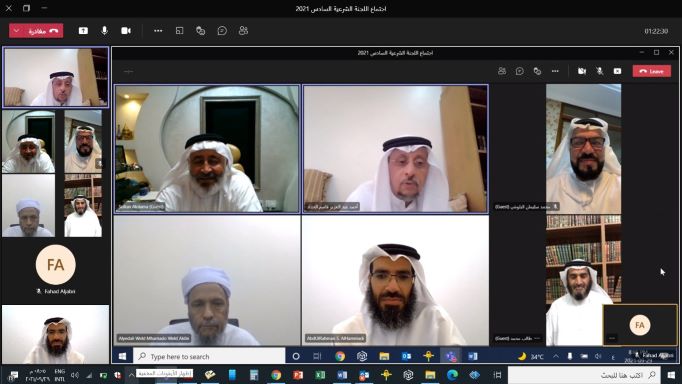Open share content tray in outer toolbar
The height and width of the screenshot is (384, 682).
pyautogui.click(x=83, y=30)
